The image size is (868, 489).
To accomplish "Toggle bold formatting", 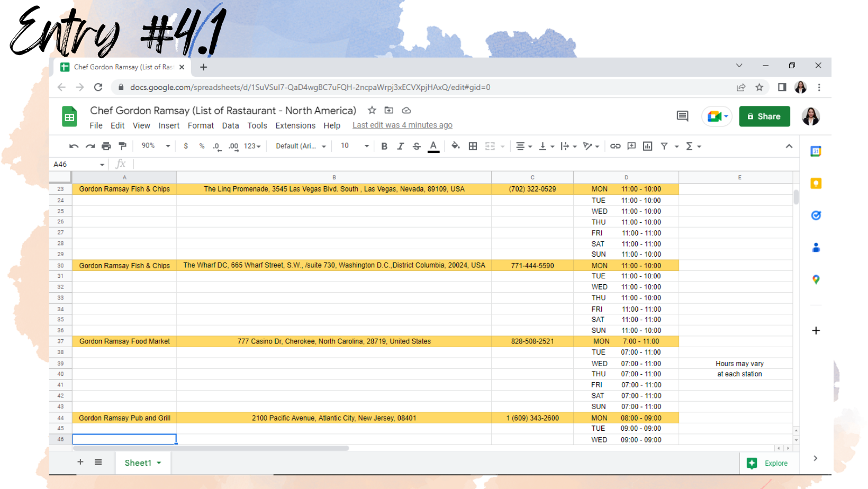I will click(384, 146).
